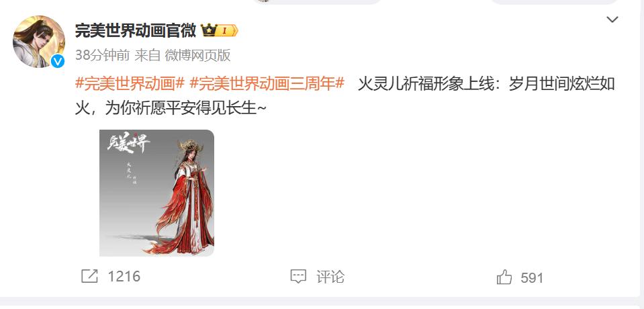The image size is (644, 309).
Task: Open the 完美世界动画官微 profile avatar
Action: (x=39, y=42)
